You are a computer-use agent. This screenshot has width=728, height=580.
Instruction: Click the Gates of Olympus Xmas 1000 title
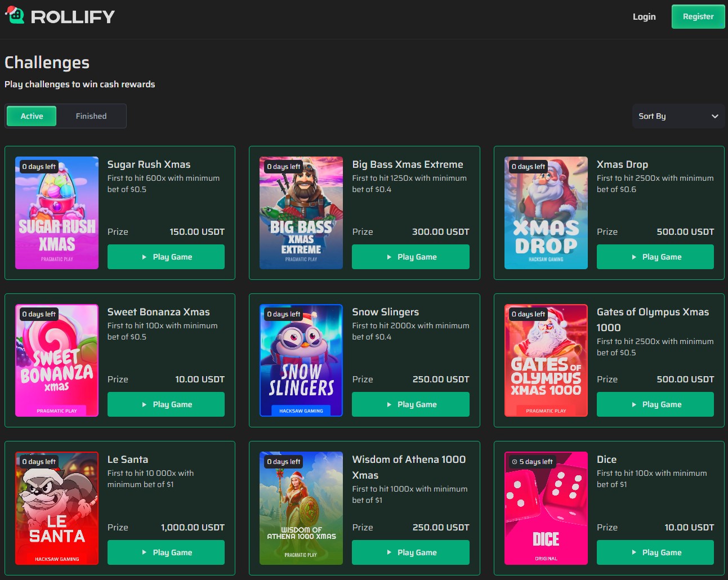coord(653,320)
